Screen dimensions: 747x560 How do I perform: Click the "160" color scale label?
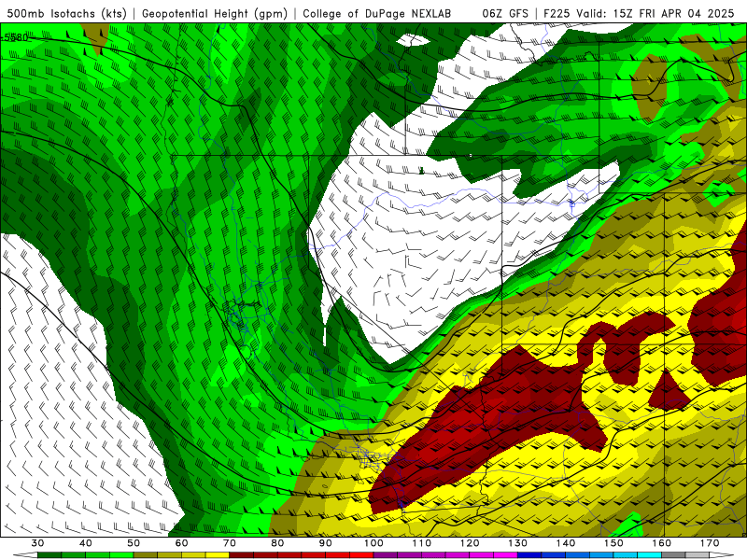click(x=662, y=543)
